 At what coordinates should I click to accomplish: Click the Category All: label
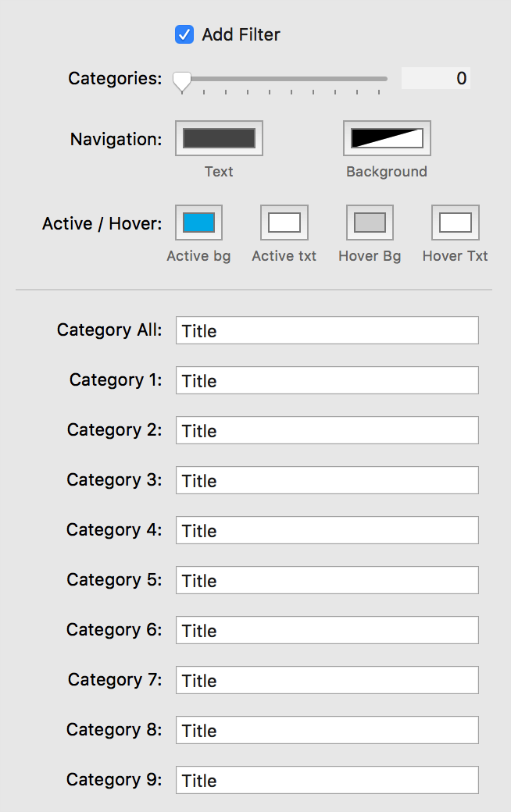pos(109,330)
